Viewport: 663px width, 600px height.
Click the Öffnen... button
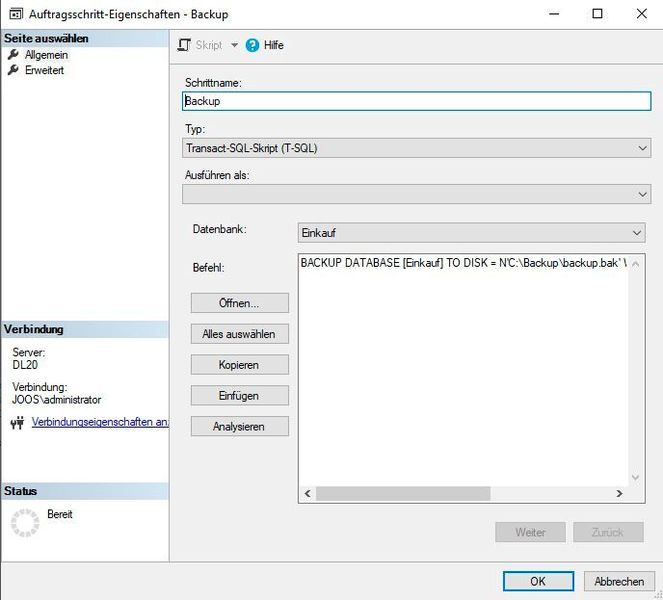point(240,303)
